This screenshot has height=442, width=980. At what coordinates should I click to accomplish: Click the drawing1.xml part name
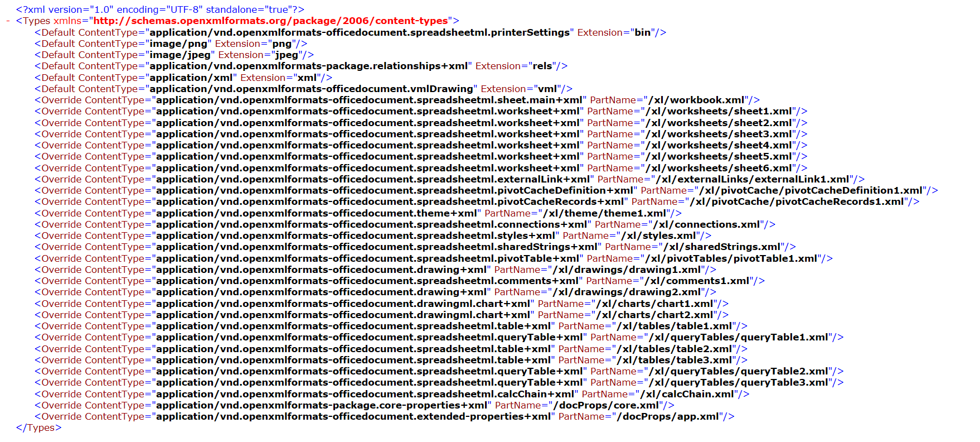(628, 270)
